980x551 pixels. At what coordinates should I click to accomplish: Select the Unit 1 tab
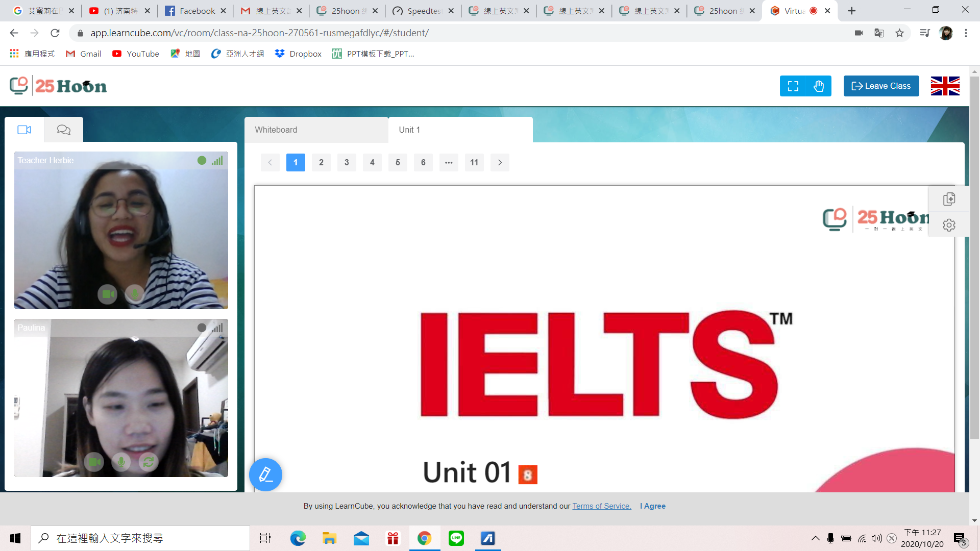point(460,130)
